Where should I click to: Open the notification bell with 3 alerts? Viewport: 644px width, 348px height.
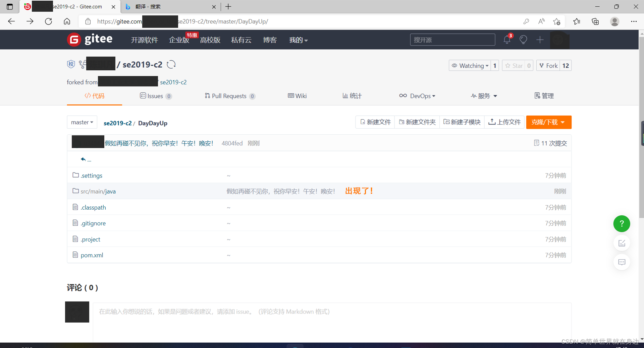(x=506, y=40)
